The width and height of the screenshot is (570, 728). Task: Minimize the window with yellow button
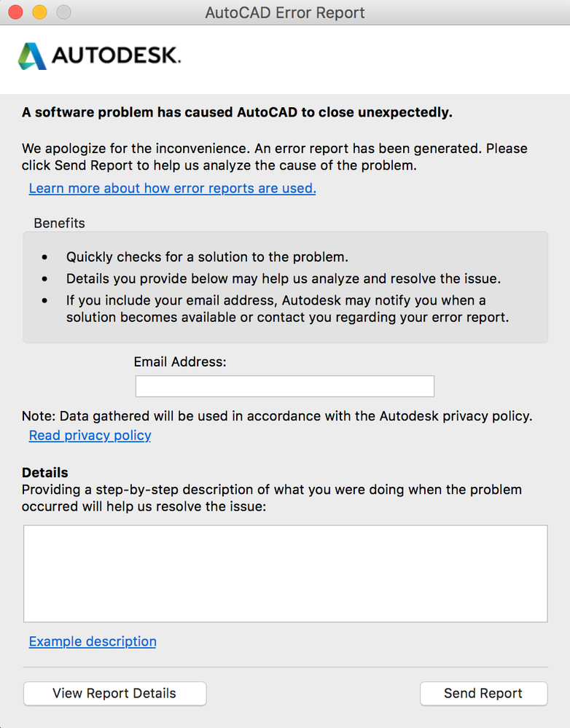[x=40, y=12]
